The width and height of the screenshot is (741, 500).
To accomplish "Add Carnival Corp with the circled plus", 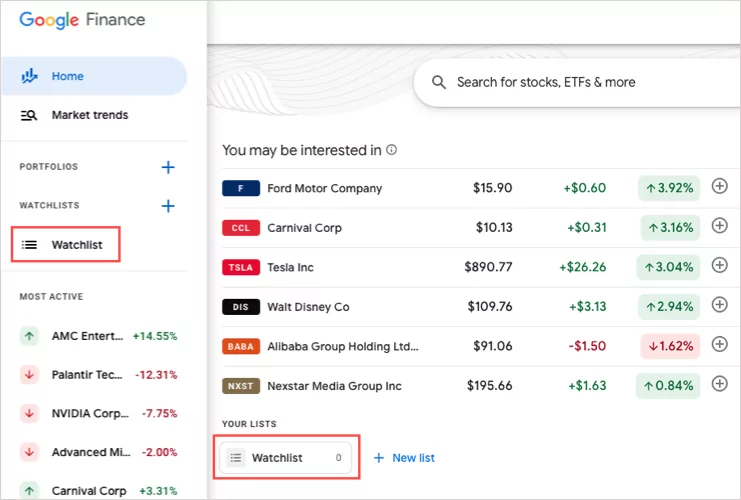I will (x=719, y=226).
